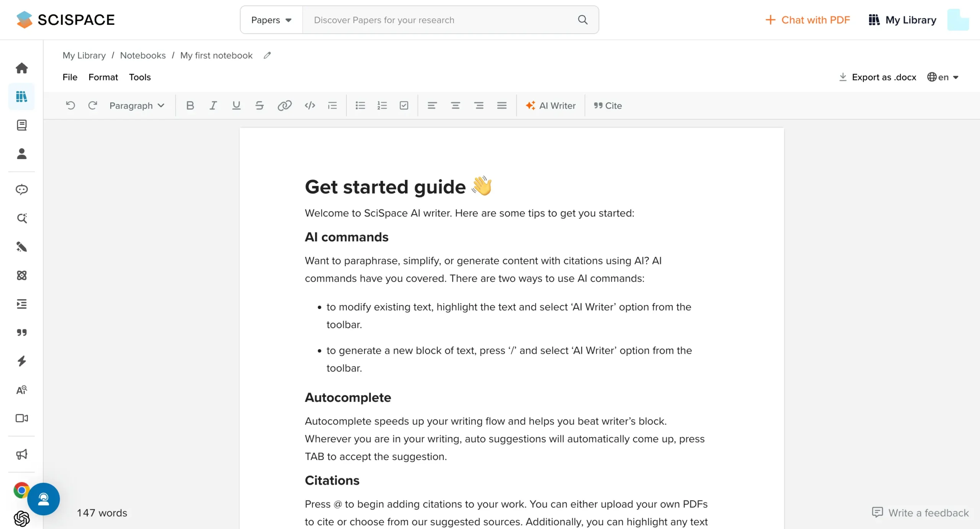The height and width of the screenshot is (529, 980).
Task: Open the en language dropdown
Action: pyautogui.click(x=942, y=77)
